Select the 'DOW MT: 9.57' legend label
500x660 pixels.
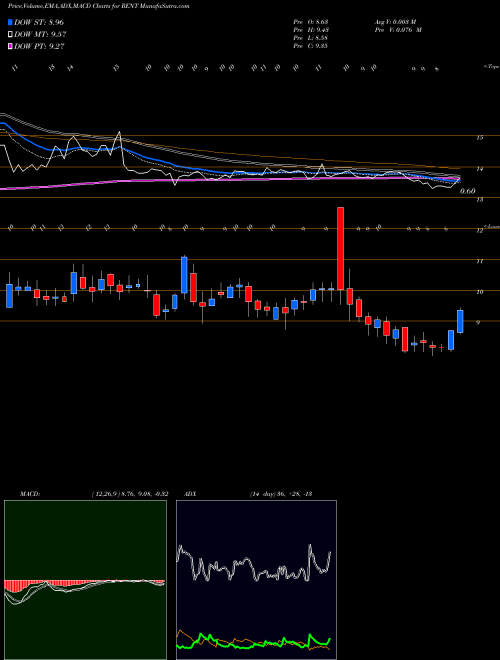pos(40,35)
